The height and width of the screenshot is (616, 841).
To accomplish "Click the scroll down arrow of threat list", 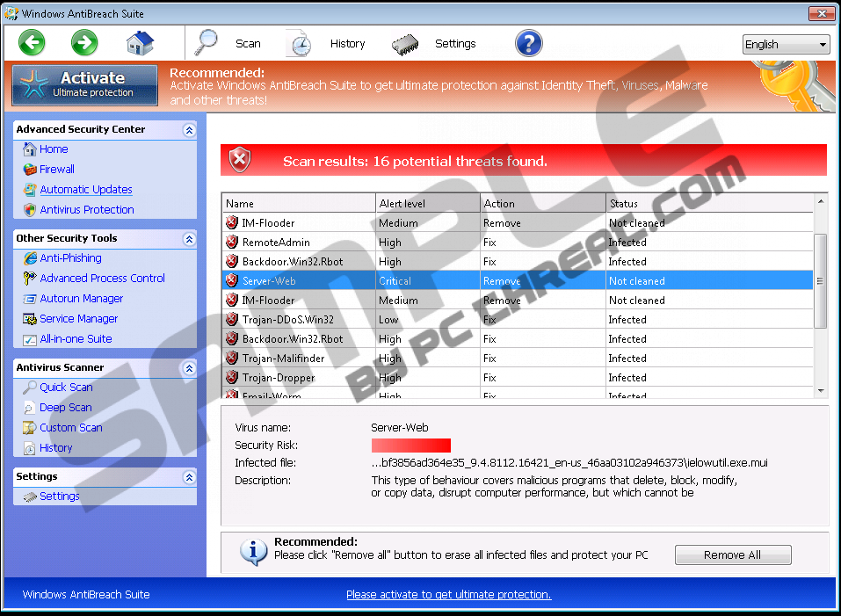I will 821,391.
